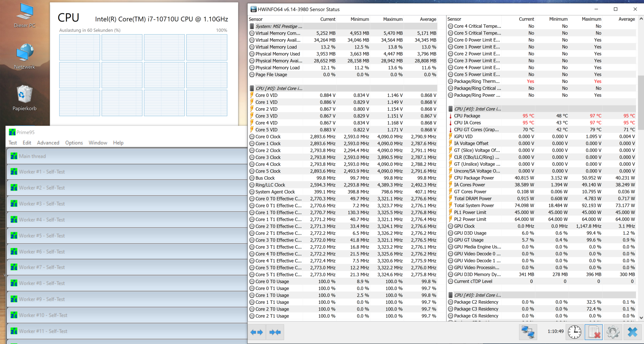Open the Prime95 Help menu
Screen dimensions: 644x344
click(x=118, y=143)
